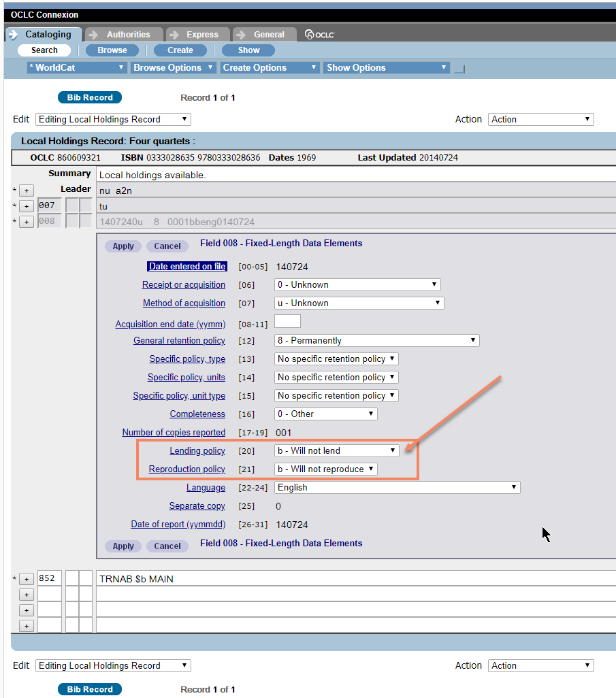Click the OCLC logo in the tab bar
Viewport: 616px width, 698px height.
(x=319, y=34)
